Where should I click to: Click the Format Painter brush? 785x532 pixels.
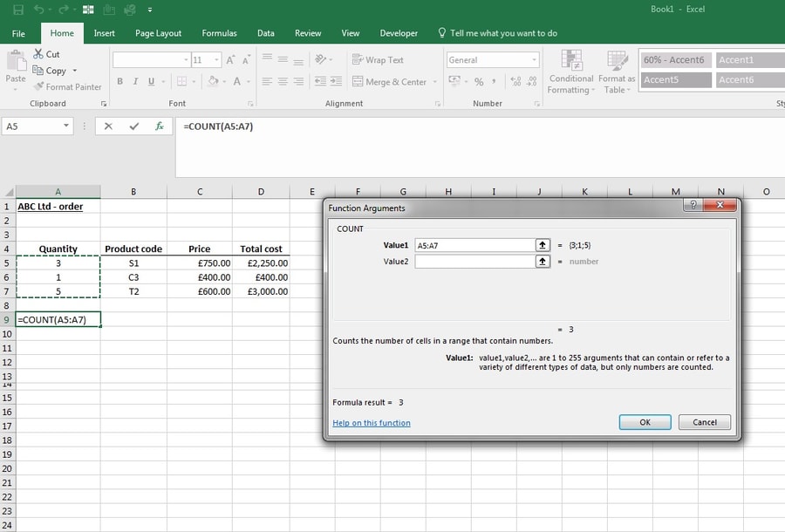[x=38, y=86]
